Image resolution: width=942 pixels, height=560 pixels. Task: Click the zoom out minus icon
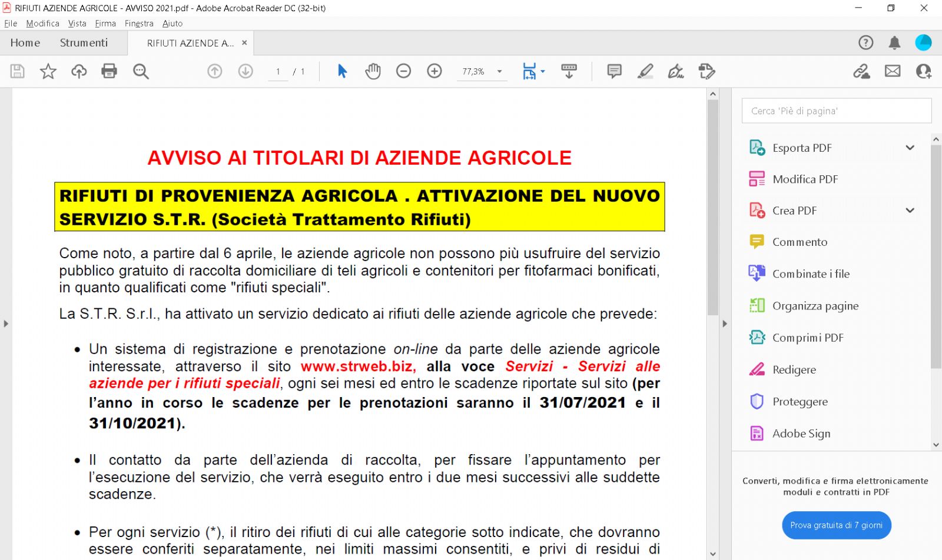[403, 71]
